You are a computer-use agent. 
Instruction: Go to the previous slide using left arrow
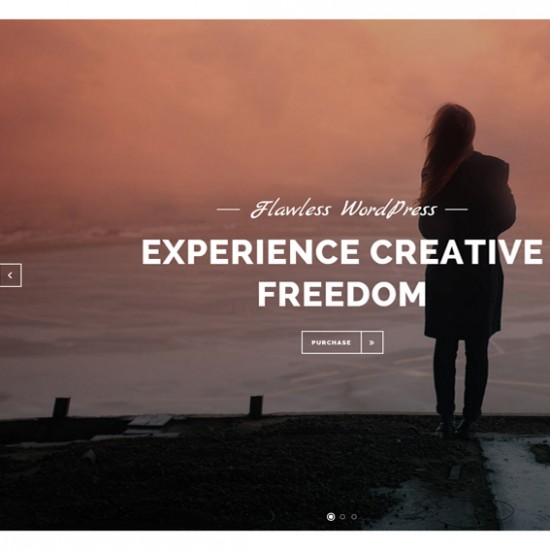pos(10,275)
